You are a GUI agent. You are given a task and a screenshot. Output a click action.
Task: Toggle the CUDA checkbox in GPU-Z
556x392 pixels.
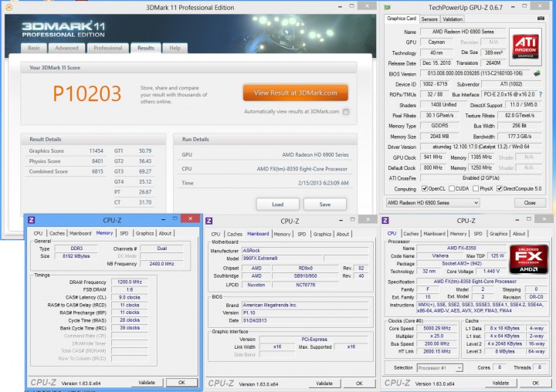coord(452,188)
